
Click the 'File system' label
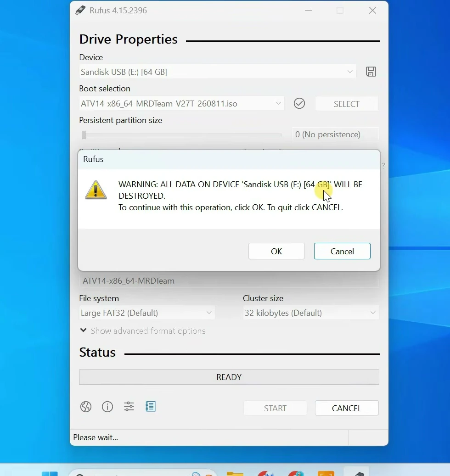point(99,298)
